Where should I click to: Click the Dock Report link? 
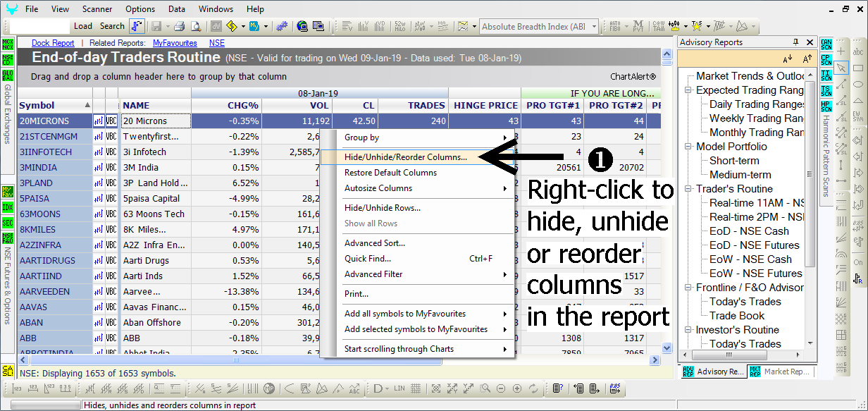(53, 43)
